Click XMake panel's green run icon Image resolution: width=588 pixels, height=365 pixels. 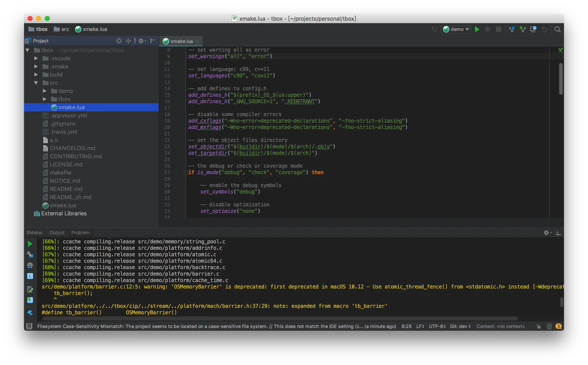[x=30, y=244]
